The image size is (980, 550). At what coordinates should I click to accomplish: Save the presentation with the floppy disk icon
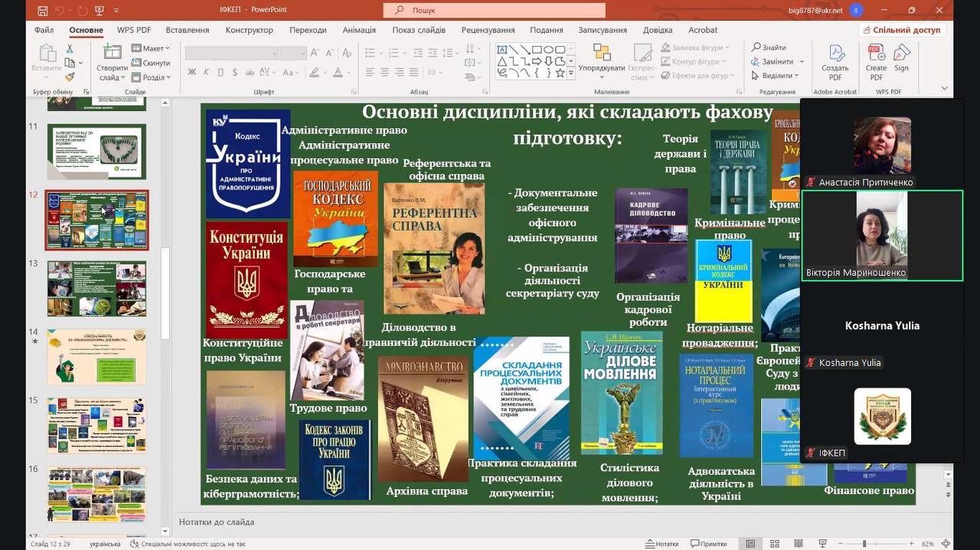coord(42,11)
